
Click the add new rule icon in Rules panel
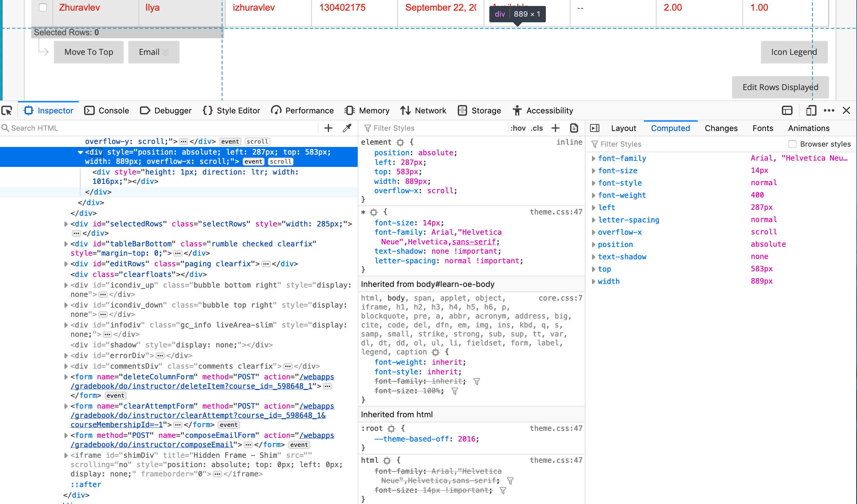556,128
